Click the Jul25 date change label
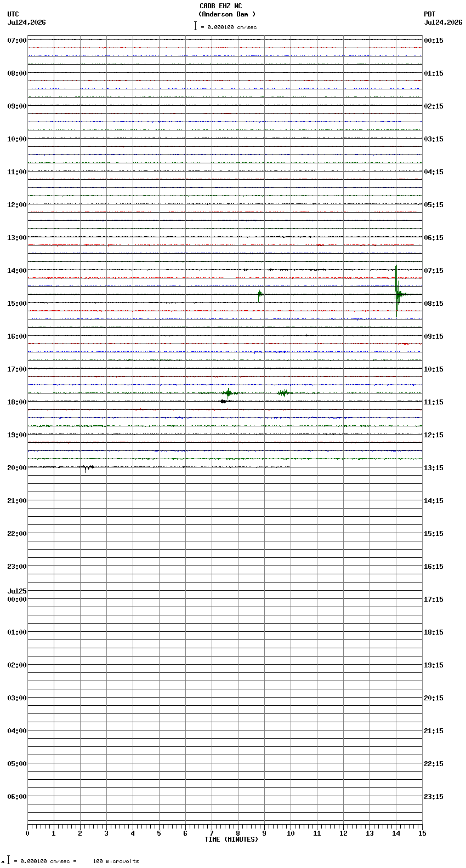Image resolution: width=466 pixels, height=868 pixels. pyautogui.click(x=17, y=591)
